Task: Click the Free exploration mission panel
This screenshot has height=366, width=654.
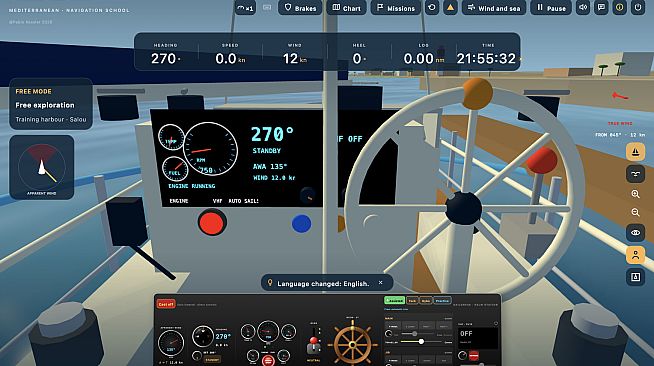Action: tap(51, 104)
